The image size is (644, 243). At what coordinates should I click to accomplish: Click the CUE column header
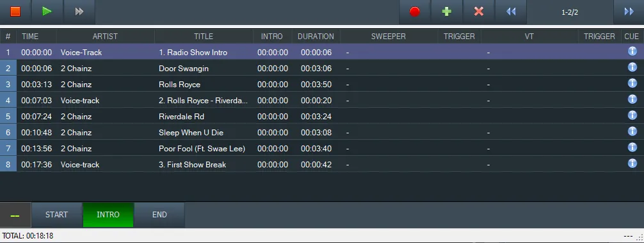click(x=632, y=36)
